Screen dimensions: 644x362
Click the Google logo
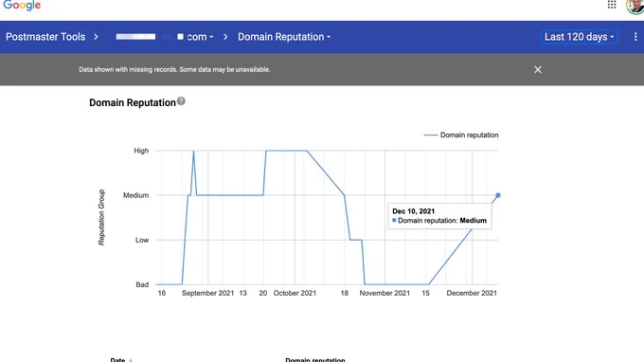22,6
